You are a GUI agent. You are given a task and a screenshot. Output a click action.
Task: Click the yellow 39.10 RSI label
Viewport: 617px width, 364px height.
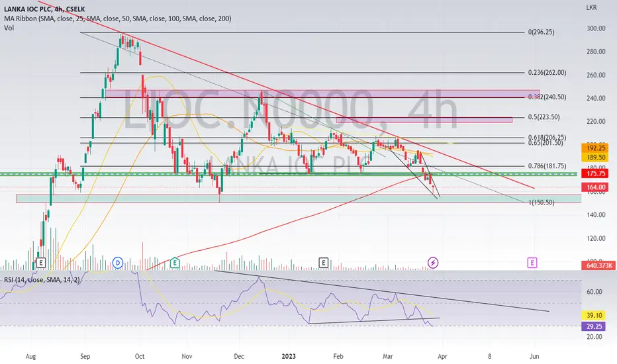(594, 315)
